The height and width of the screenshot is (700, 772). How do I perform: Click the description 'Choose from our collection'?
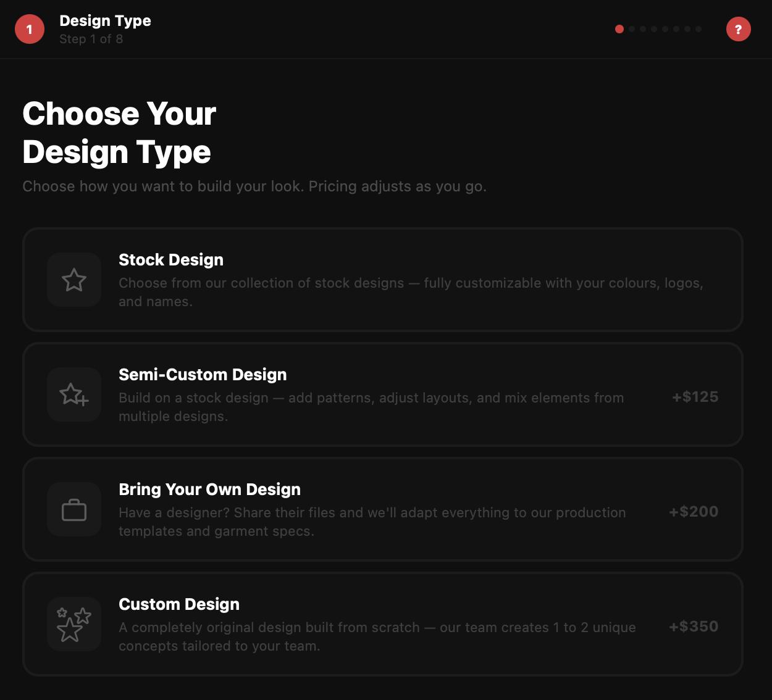click(411, 292)
